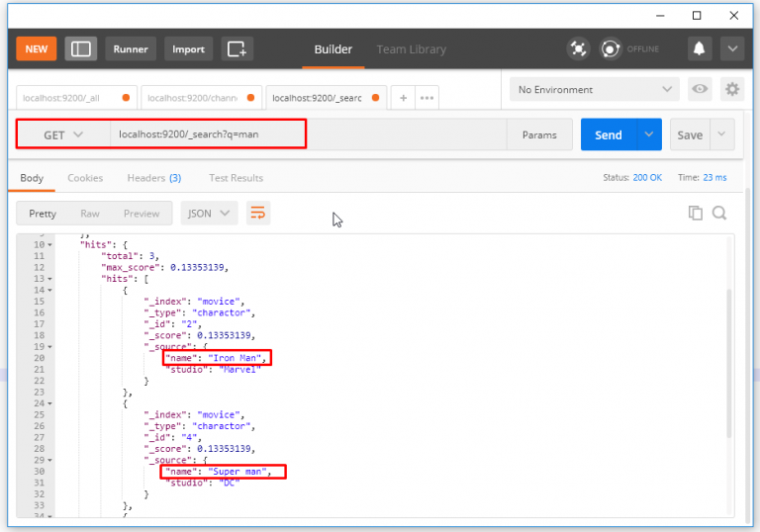This screenshot has width=760, height=532.
Task: Copy response body with copy icon
Action: pyautogui.click(x=696, y=213)
